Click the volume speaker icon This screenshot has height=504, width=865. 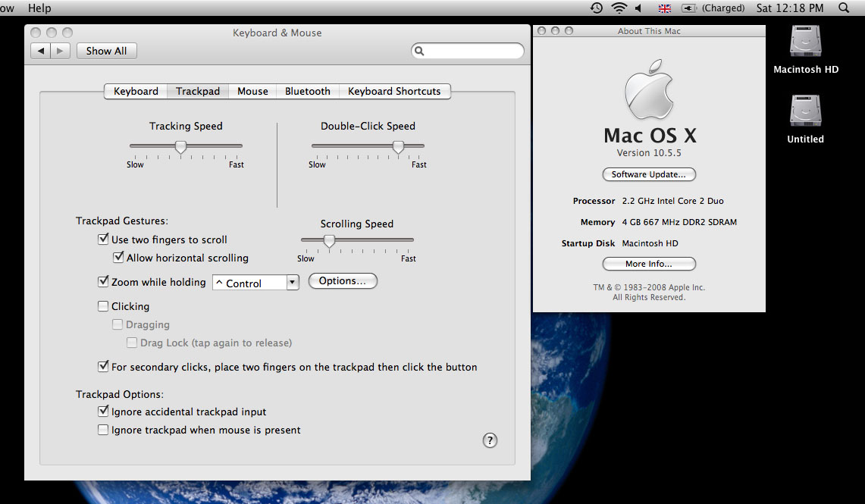(x=639, y=8)
